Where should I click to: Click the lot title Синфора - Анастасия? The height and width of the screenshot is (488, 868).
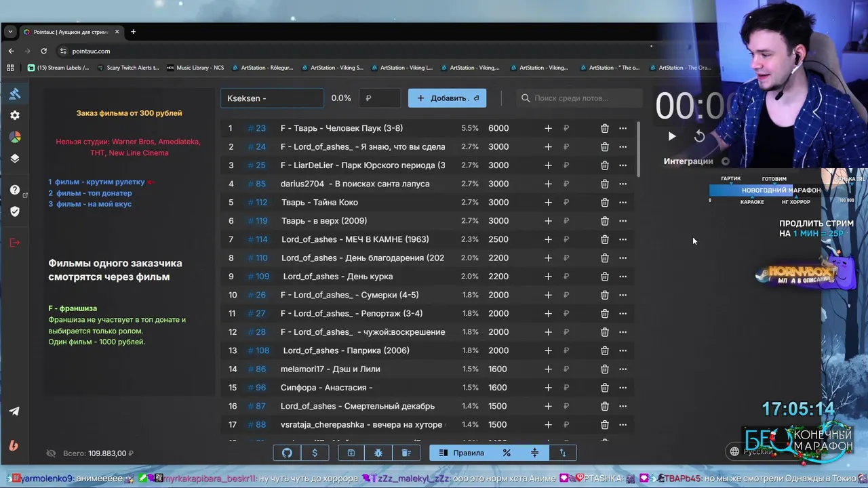326,388
